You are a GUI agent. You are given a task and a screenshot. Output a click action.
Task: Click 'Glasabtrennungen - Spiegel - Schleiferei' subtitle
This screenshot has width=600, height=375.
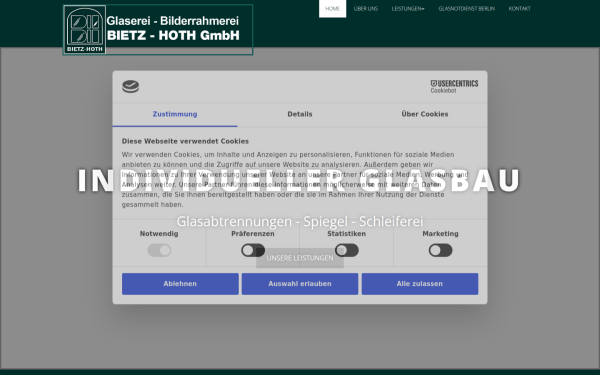300,221
